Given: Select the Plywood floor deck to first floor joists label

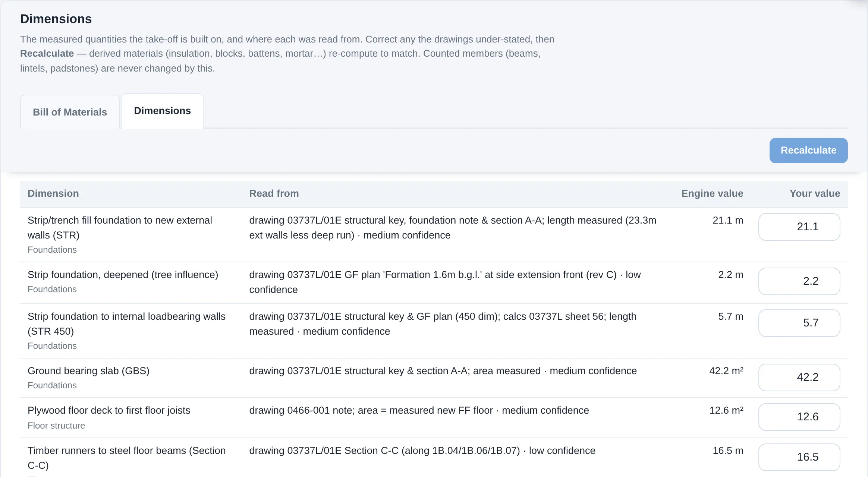Looking at the screenshot, I should tap(109, 410).
